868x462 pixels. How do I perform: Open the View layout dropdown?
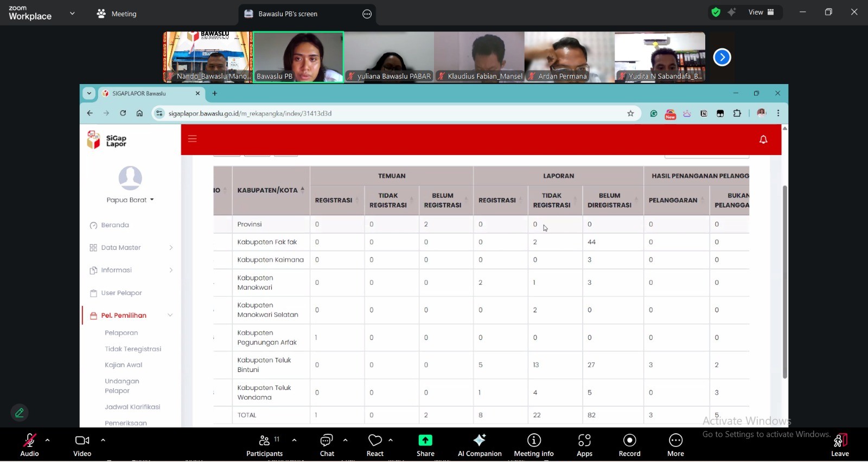click(x=761, y=12)
